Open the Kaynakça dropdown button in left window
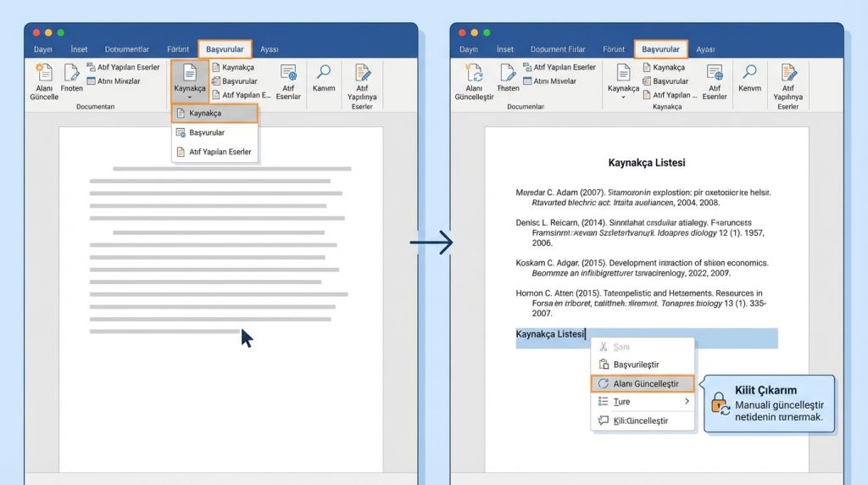Viewport: 868px width, 485px height. [189, 81]
